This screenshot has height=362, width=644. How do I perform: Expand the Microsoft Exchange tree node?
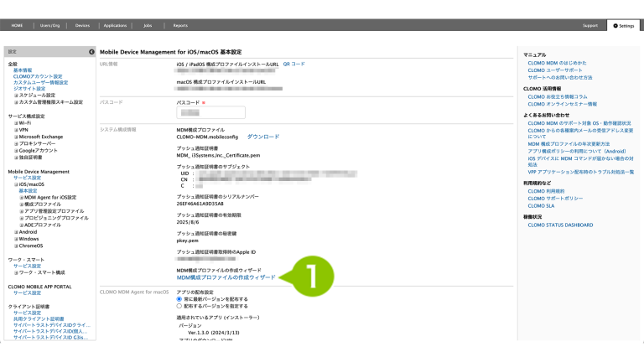[x=16, y=137]
